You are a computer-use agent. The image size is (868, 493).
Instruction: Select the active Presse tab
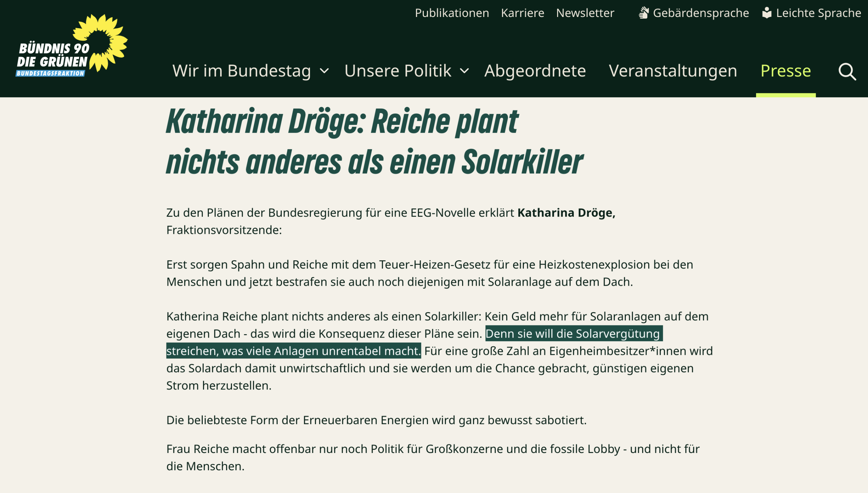point(785,71)
